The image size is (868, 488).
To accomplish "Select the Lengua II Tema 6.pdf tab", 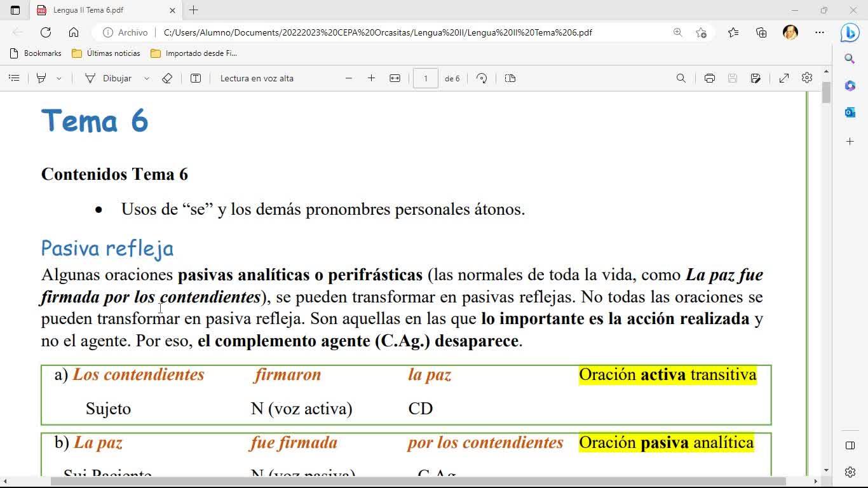I will 105,10.
